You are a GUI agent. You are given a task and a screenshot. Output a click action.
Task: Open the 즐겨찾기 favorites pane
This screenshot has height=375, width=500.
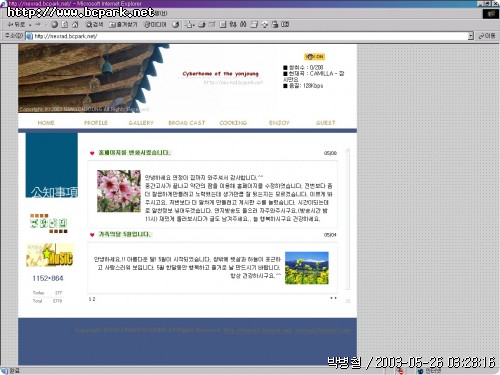click(123, 25)
